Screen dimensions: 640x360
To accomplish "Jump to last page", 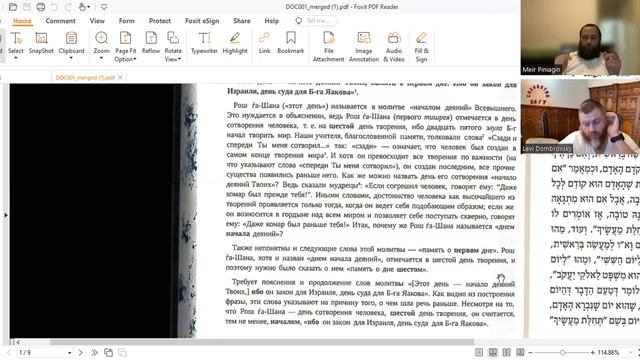I will pos(94,352).
